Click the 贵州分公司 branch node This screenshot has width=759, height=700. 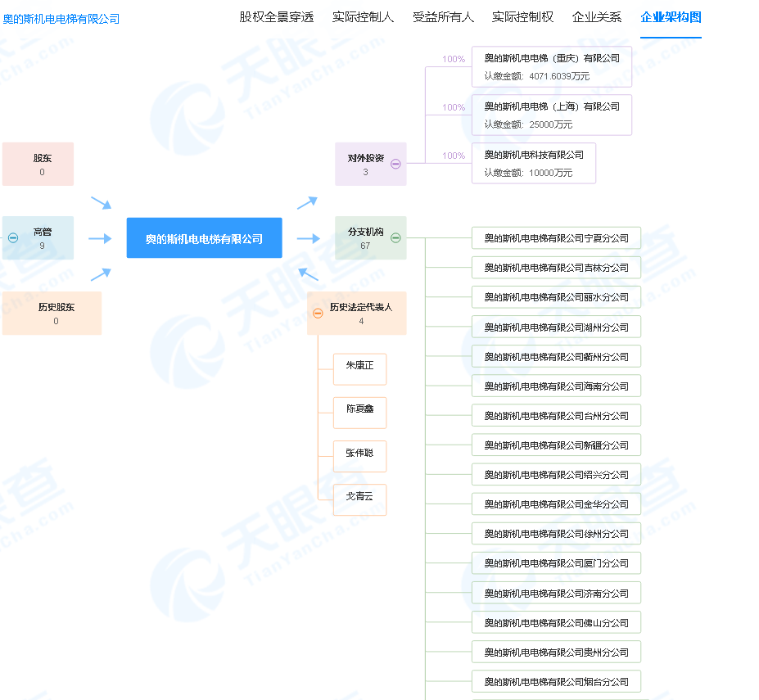pyautogui.click(x=556, y=653)
